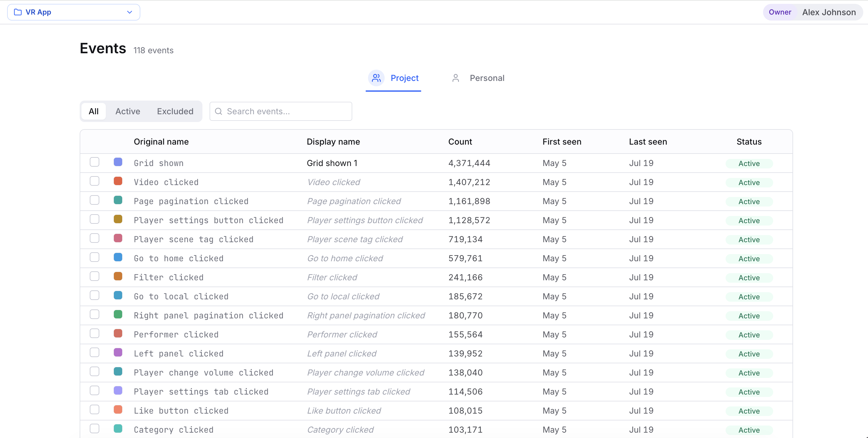This screenshot has width=868, height=438.
Task: Click the red swatch for Video clicked
Action: (118, 181)
